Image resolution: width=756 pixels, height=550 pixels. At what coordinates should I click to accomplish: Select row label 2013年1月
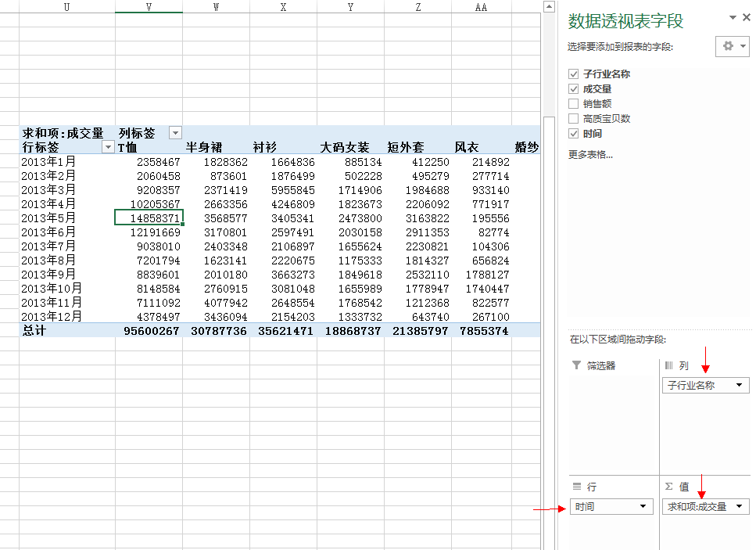pos(67,162)
